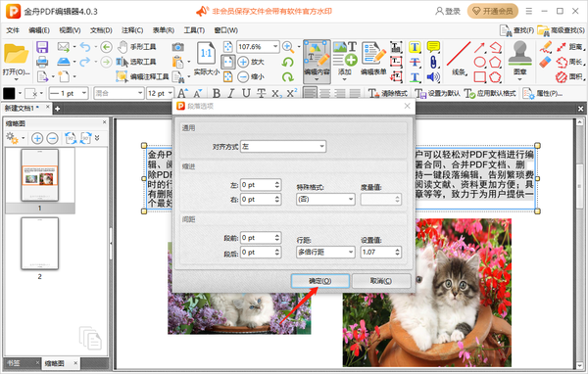The image size is (588, 374).
Task: Click the rotate counterclockwise green arrow icon
Action: click(x=287, y=62)
